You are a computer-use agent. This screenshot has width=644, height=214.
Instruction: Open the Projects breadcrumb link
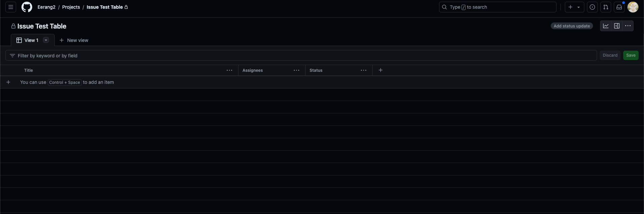[71, 7]
